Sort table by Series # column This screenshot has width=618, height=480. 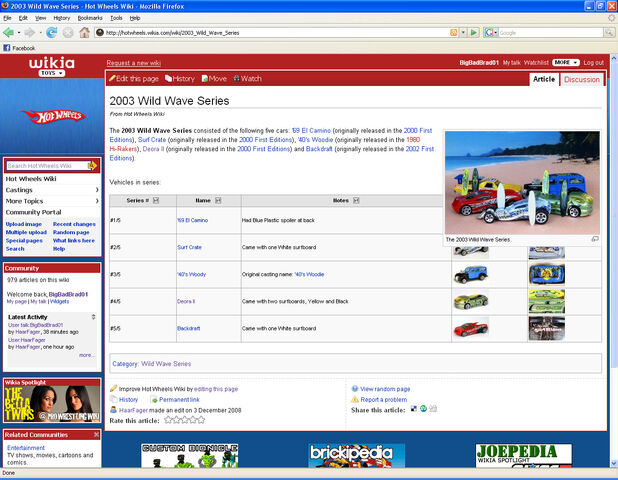[x=156, y=201]
